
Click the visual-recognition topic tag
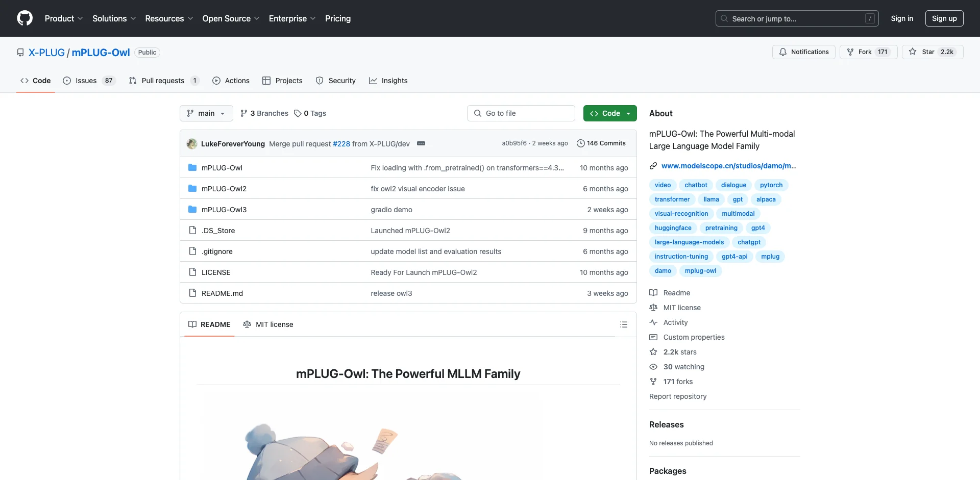click(681, 214)
